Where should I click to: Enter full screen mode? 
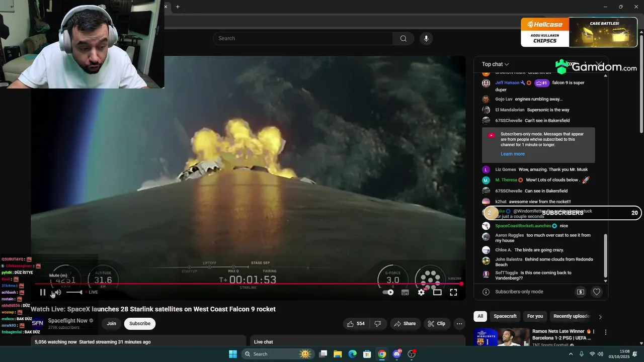coord(453,292)
